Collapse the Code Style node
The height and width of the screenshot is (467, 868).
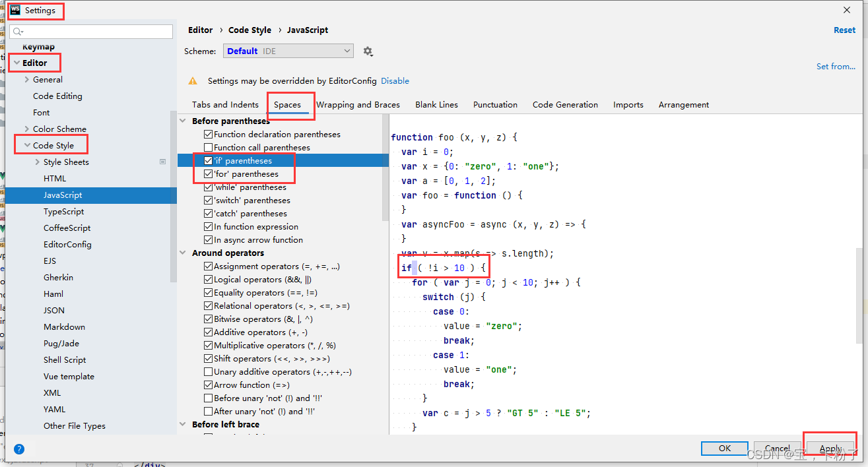(x=26, y=146)
